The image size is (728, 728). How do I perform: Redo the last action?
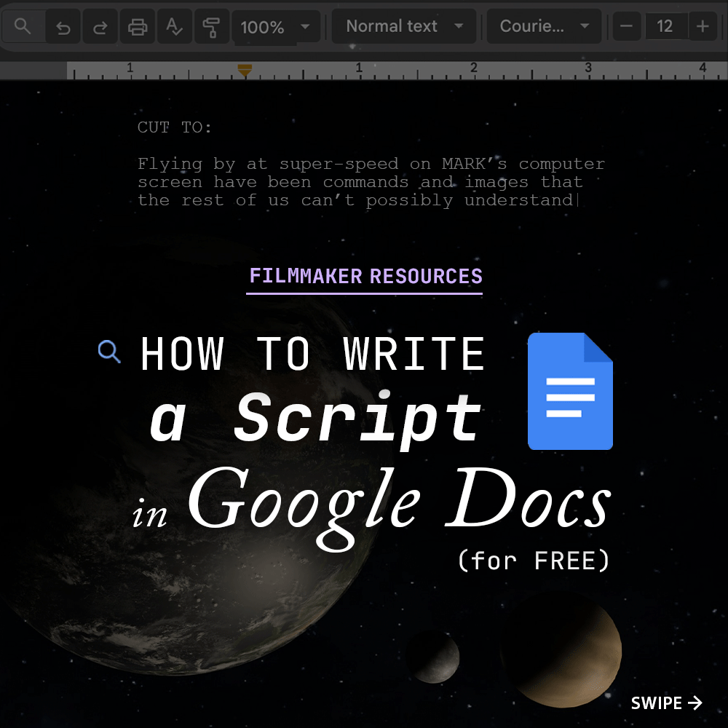(100, 28)
